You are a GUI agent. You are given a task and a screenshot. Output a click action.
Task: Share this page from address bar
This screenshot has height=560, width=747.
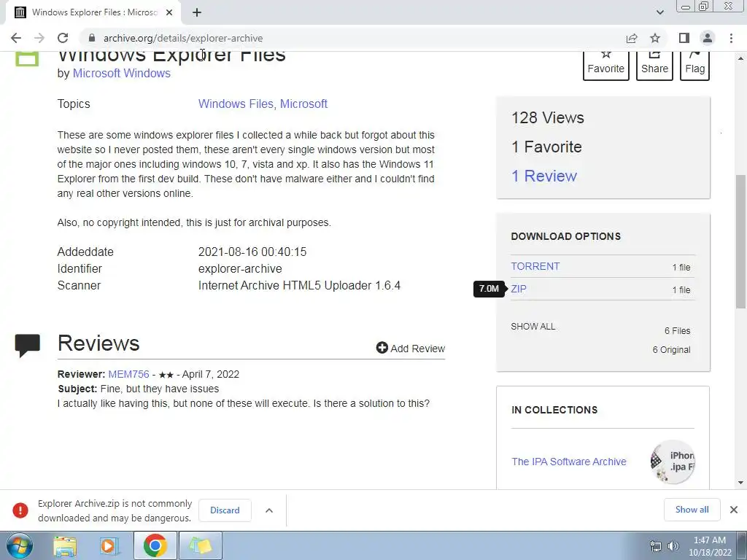tap(632, 38)
